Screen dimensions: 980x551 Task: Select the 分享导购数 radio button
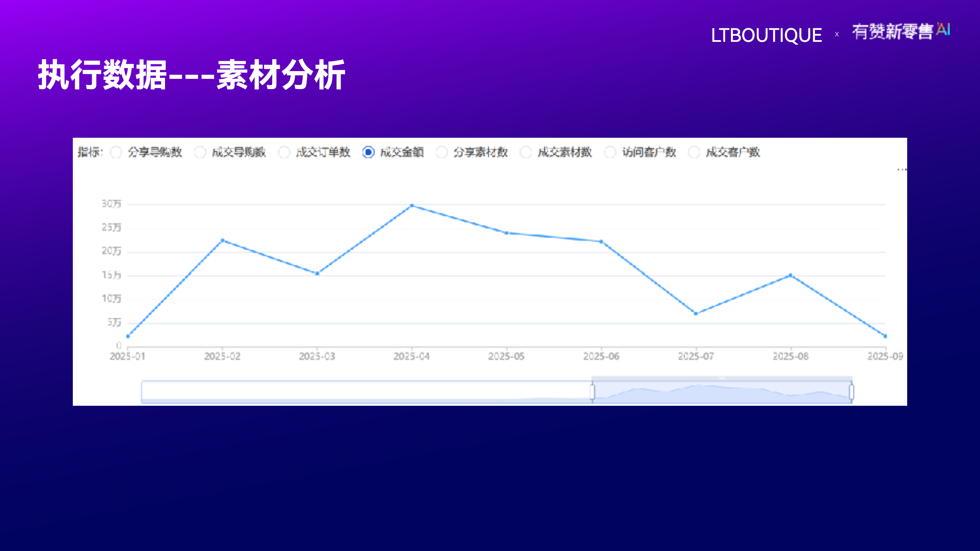click(x=116, y=152)
